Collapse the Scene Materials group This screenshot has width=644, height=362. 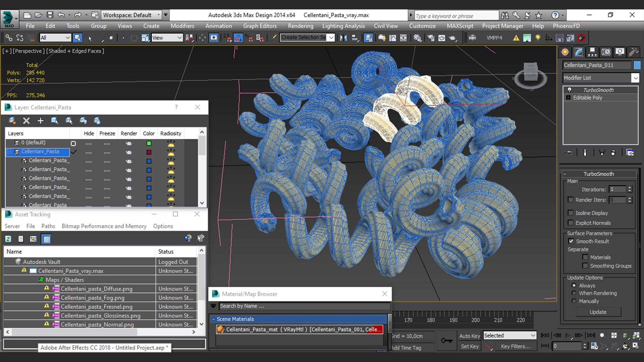[x=213, y=319]
